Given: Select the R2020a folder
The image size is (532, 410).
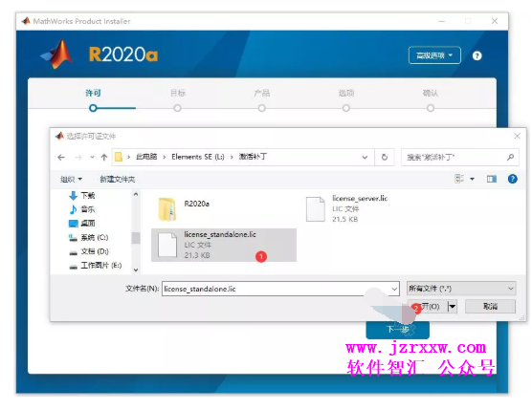Looking at the screenshot, I should tap(185, 209).
